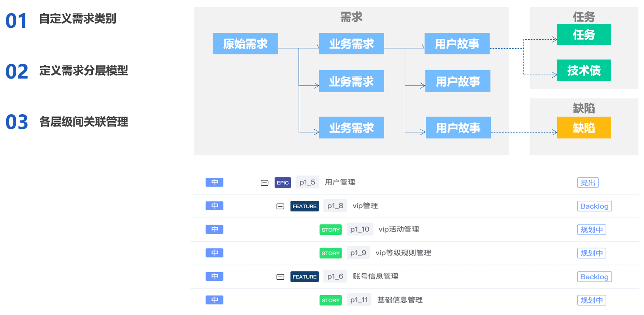This screenshot has width=644, height=315.
Task: Click the 中 priority badge on 用户管理 row
Action: [214, 182]
